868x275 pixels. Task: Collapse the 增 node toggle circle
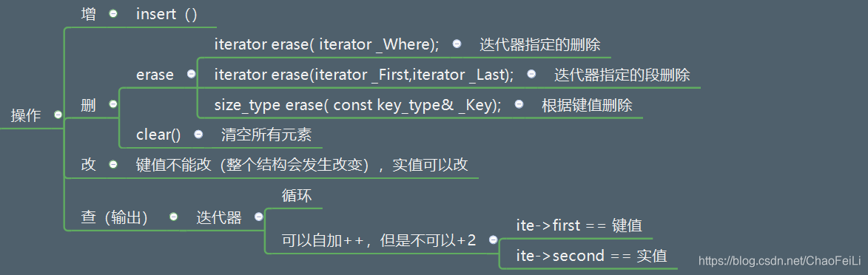point(113,14)
